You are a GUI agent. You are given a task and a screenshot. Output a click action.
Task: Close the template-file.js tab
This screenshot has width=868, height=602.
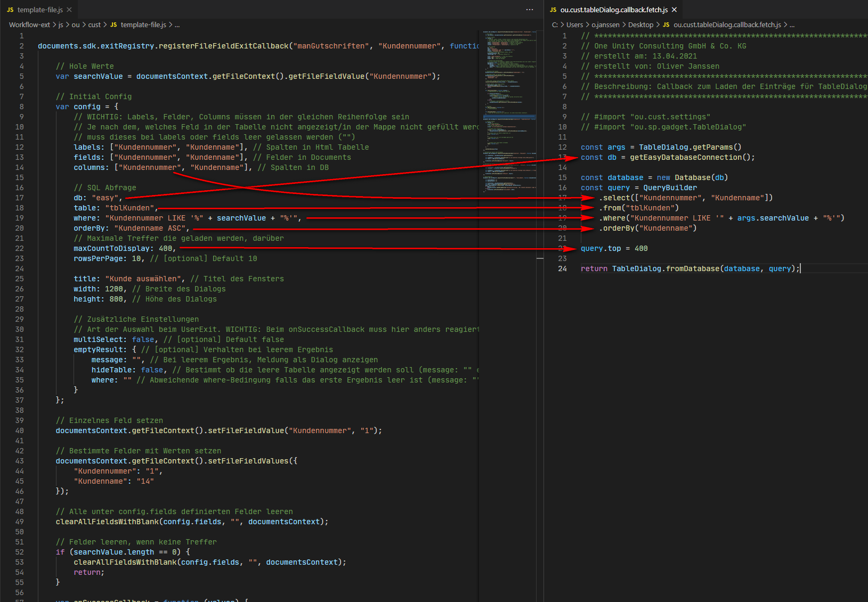(x=69, y=10)
